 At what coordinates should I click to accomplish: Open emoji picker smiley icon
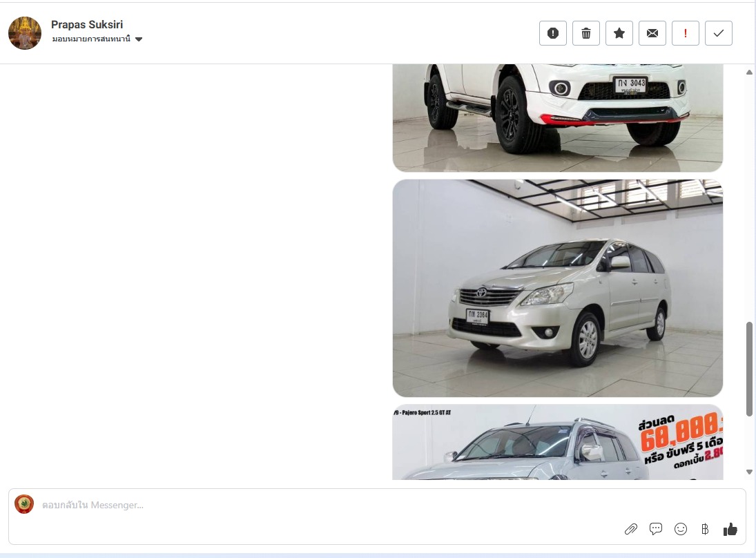680,529
